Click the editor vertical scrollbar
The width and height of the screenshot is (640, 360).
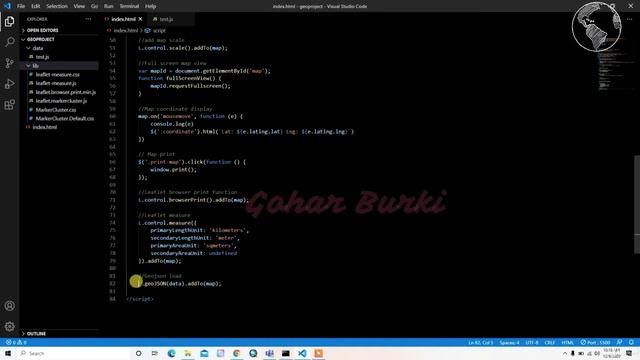click(x=637, y=204)
